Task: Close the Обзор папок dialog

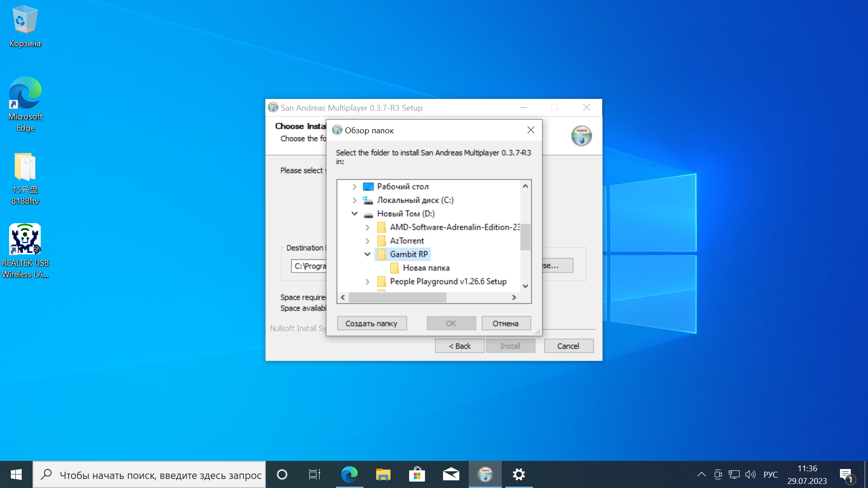Action: (531, 130)
